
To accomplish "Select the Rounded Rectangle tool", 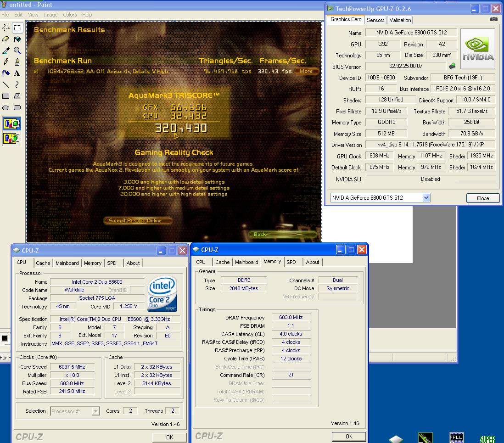I will click(x=17, y=108).
